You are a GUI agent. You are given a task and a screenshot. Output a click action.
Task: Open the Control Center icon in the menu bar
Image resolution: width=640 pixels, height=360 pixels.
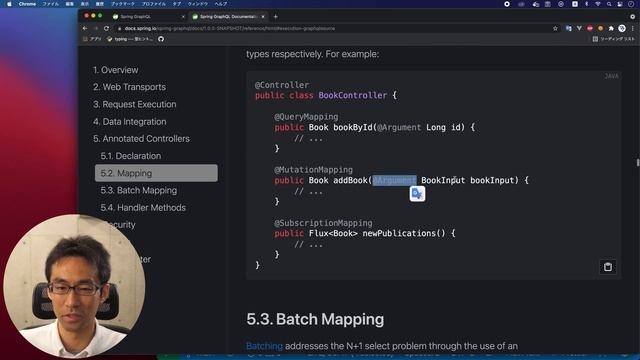[620, 4]
